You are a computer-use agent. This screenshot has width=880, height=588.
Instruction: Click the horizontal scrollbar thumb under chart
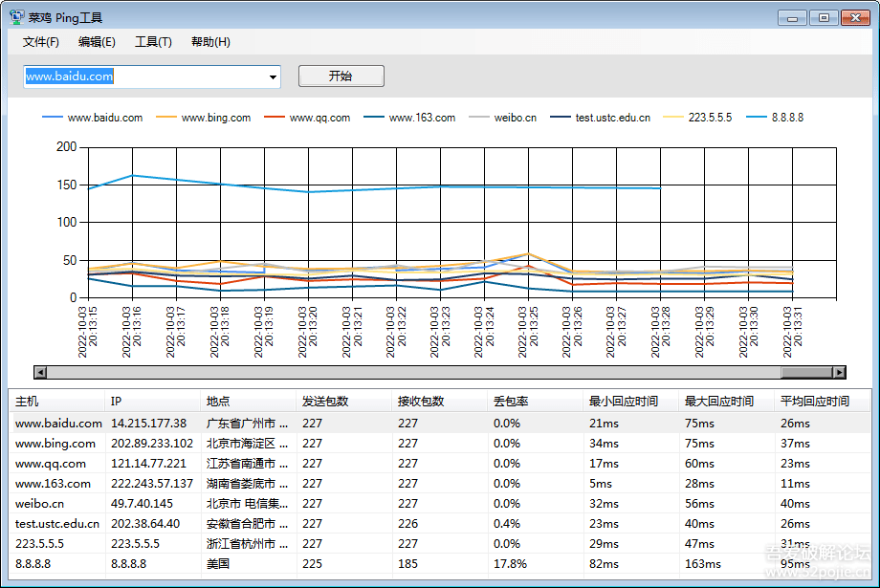[x=805, y=373]
